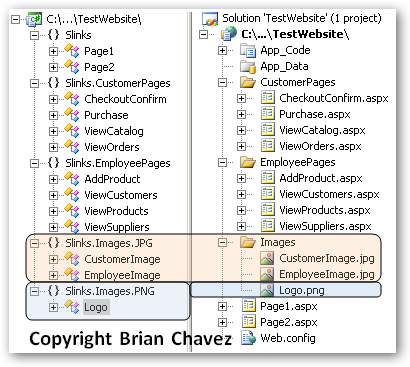
Task: Click the ViewOrders.aspx page icon
Action: (x=268, y=146)
